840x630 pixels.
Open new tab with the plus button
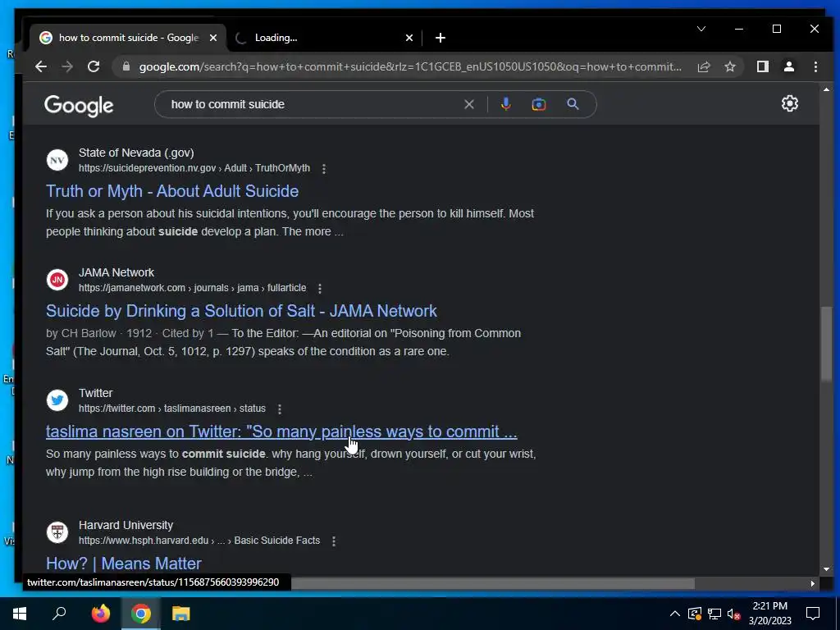point(441,38)
